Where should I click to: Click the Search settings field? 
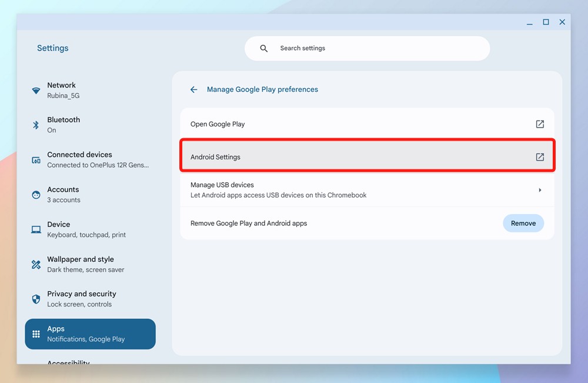pyautogui.click(x=376, y=48)
